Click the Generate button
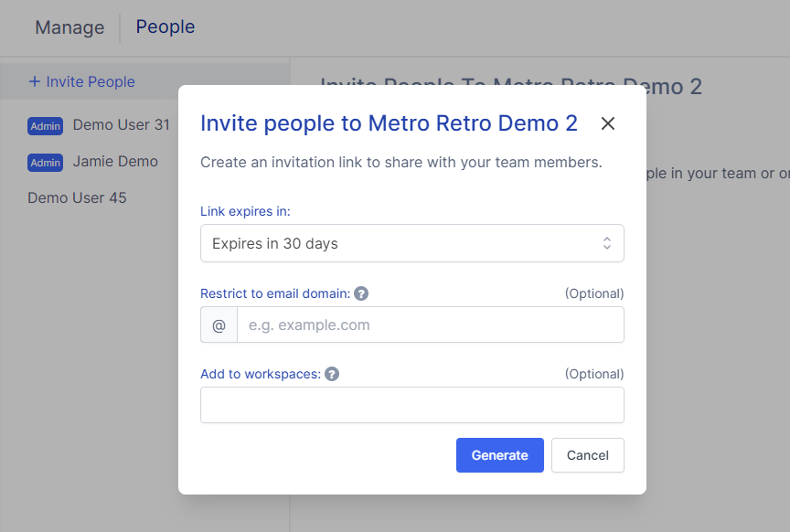The height and width of the screenshot is (532, 790). pos(500,455)
